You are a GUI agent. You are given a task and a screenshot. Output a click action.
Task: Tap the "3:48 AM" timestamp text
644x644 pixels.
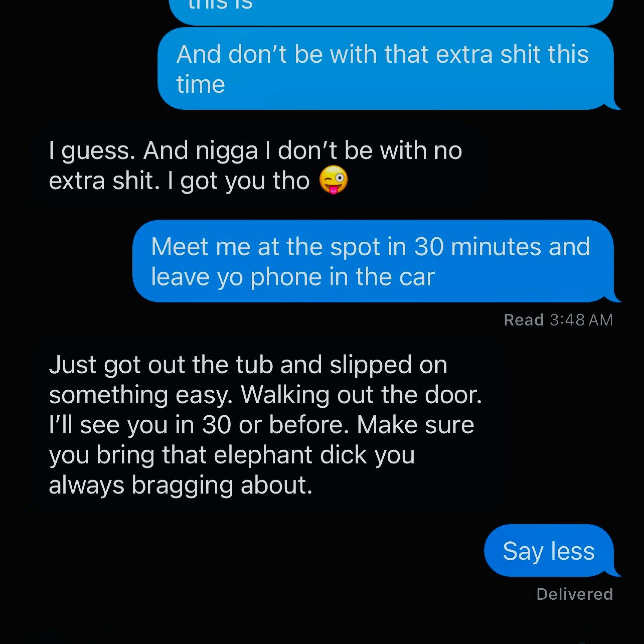point(581,320)
